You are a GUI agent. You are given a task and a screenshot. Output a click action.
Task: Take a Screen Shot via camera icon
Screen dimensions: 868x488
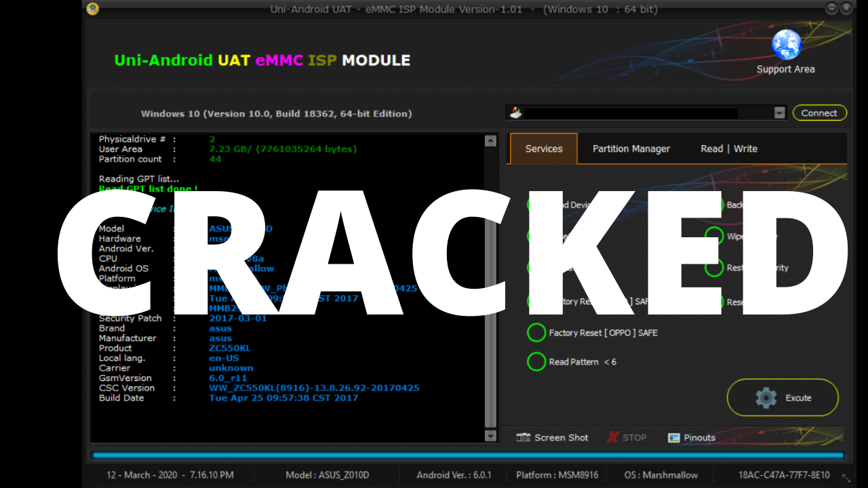(x=523, y=438)
